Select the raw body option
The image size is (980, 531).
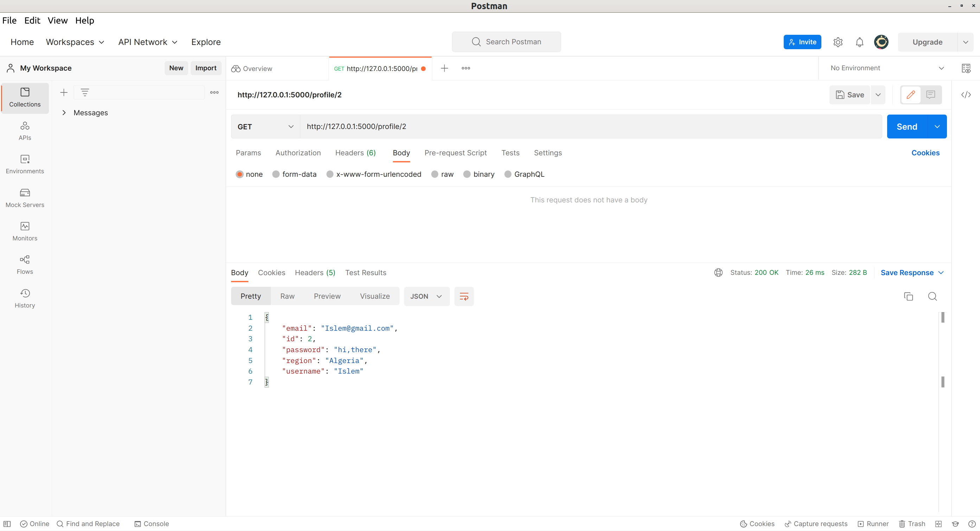pyautogui.click(x=435, y=174)
